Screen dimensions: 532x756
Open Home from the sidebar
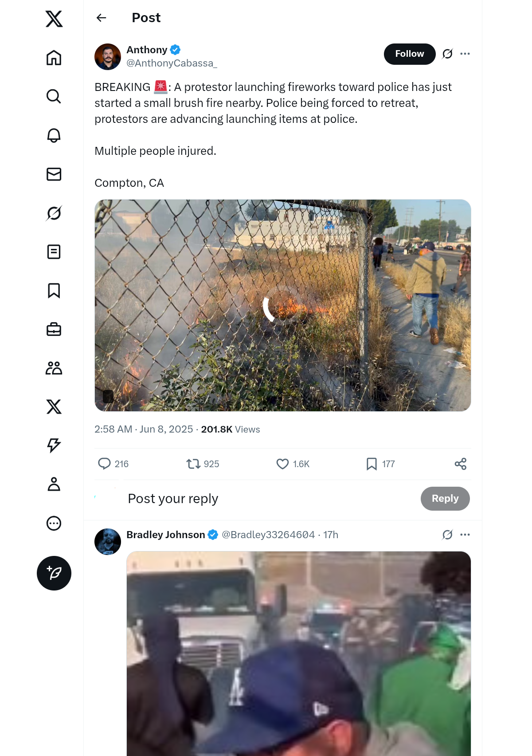[54, 58]
